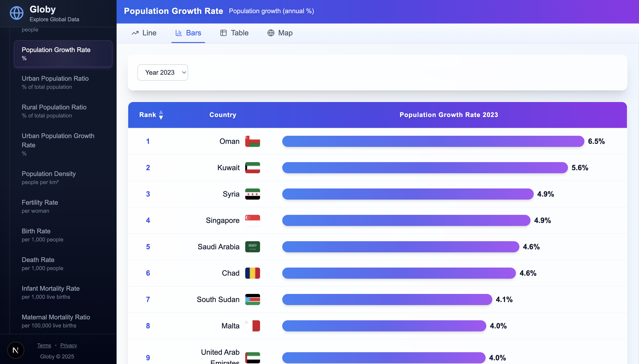Sort descending using Rank header arrow
Viewport: 639px width, 364px height.
tap(161, 117)
